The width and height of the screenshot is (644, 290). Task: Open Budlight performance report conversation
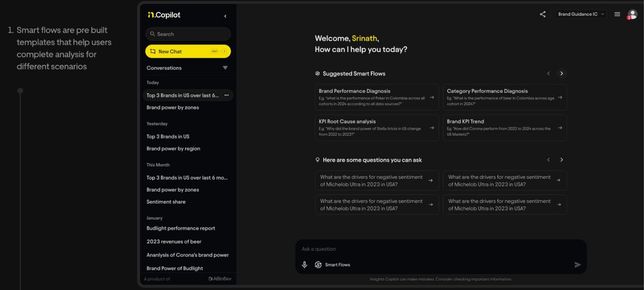pyautogui.click(x=181, y=228)
